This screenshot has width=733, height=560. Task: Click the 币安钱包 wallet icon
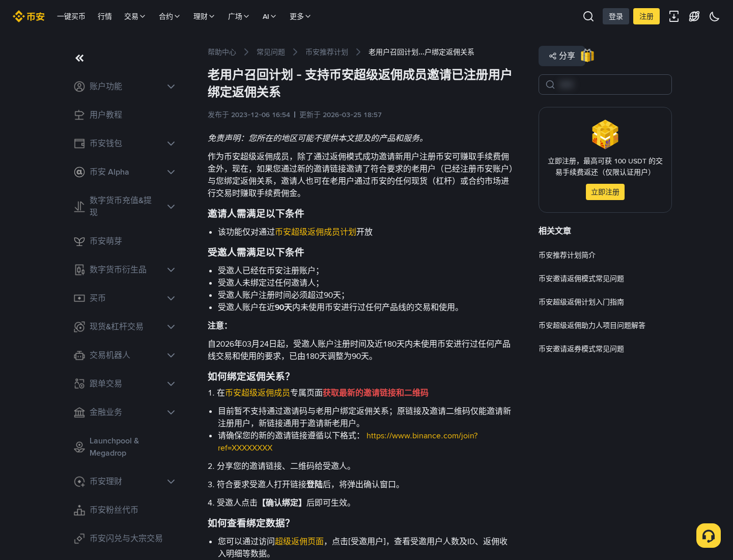point(79,144)
